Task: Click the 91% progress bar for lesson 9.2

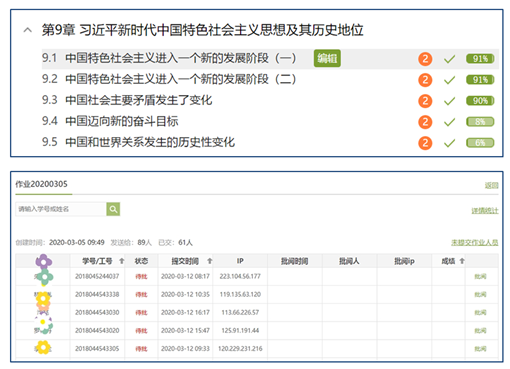Action: tap(480, 80)
